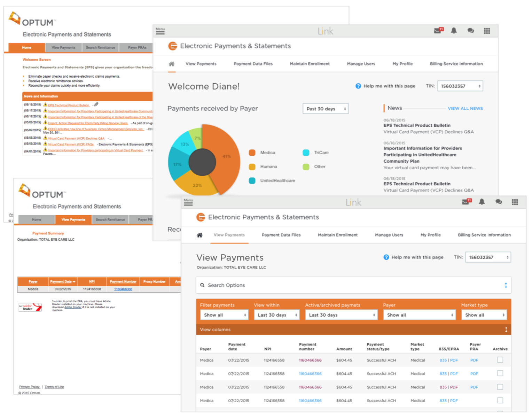
Task: Click UnitedHealthcare teal legend swatch
Action: click(x=252, y=180)
